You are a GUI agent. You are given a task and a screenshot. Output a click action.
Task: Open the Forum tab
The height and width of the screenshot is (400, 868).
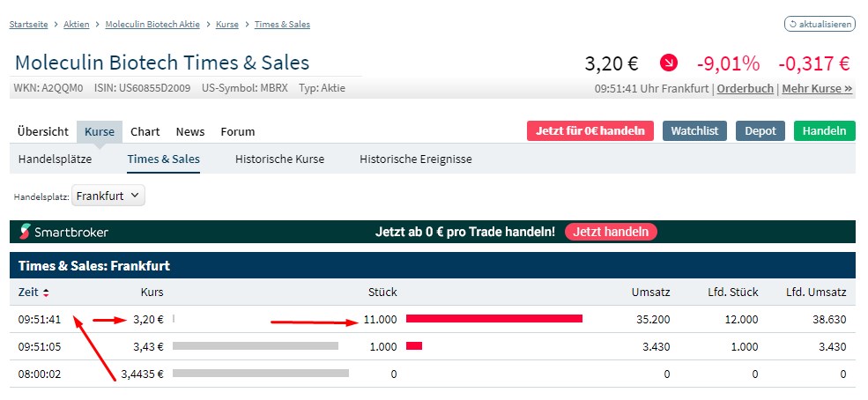pos(238,131)
